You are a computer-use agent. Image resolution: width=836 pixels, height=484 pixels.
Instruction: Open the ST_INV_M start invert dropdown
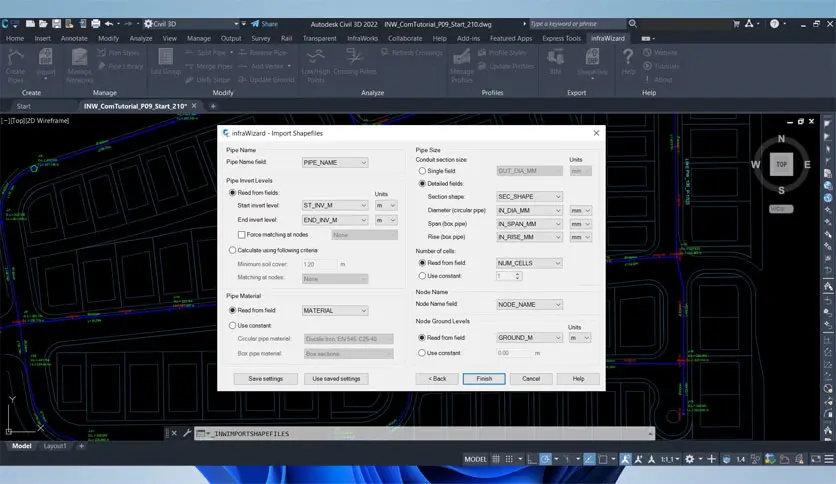tap(335, 205)
